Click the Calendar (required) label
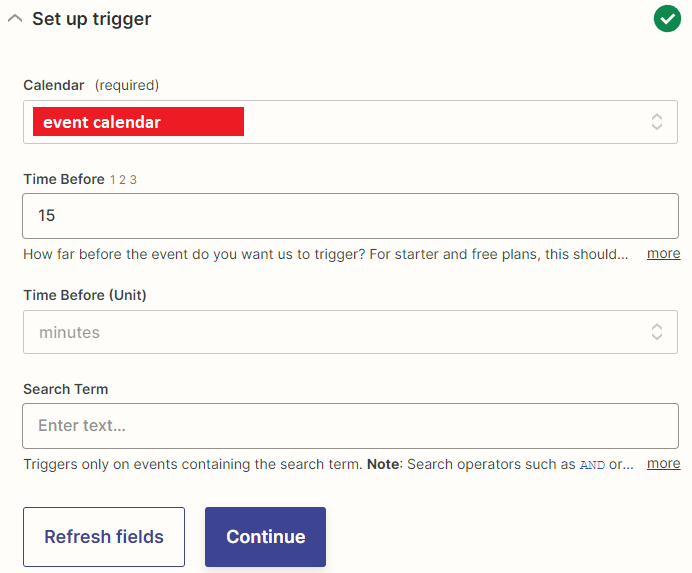The height and width of the screenshot is (573, 692). click(91, 85)
